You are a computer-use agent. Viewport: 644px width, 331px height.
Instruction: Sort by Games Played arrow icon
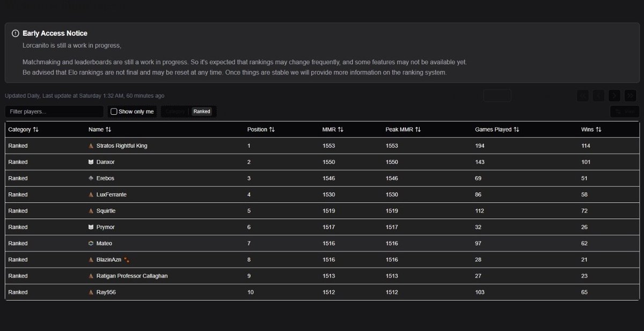[x=516, y=130]
